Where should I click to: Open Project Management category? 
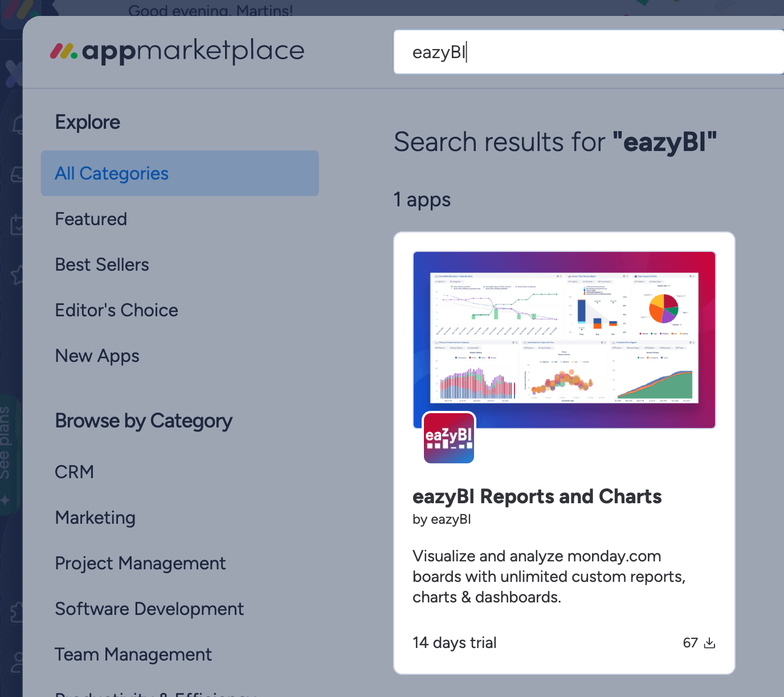pos(140,563)
